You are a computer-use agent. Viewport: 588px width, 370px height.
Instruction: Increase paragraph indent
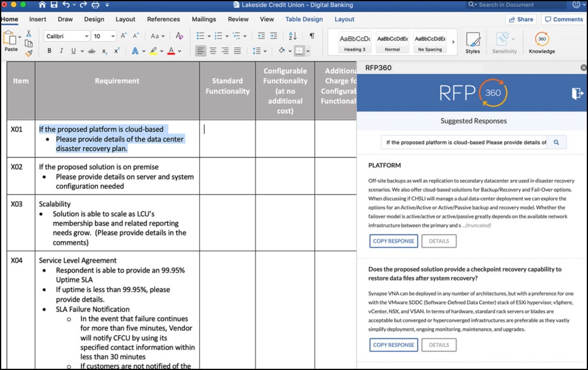(274, 36)
